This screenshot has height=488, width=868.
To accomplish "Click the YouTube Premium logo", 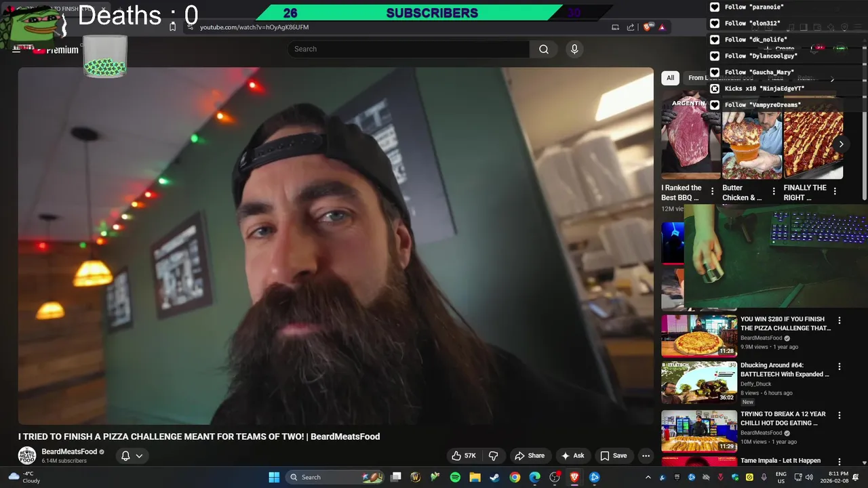I will (x=56, y=49).
